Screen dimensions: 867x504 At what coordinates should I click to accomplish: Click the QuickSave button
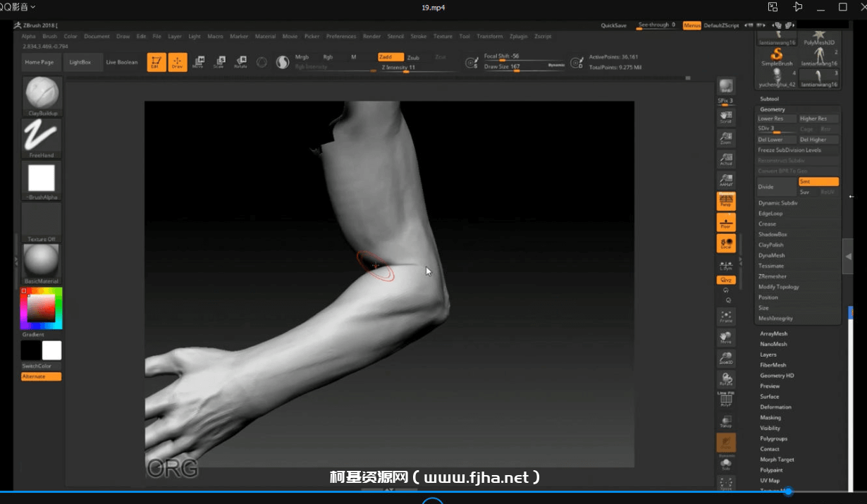pos(613,25)
